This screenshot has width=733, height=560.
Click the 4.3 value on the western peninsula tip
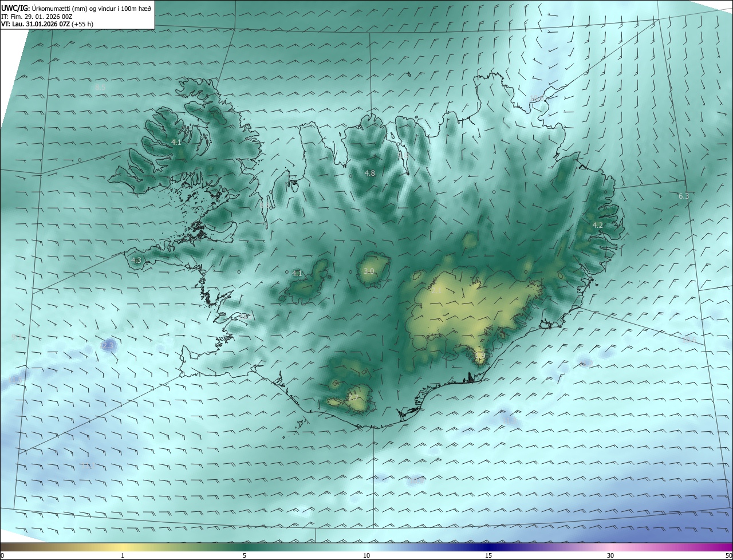pos(136,260)
